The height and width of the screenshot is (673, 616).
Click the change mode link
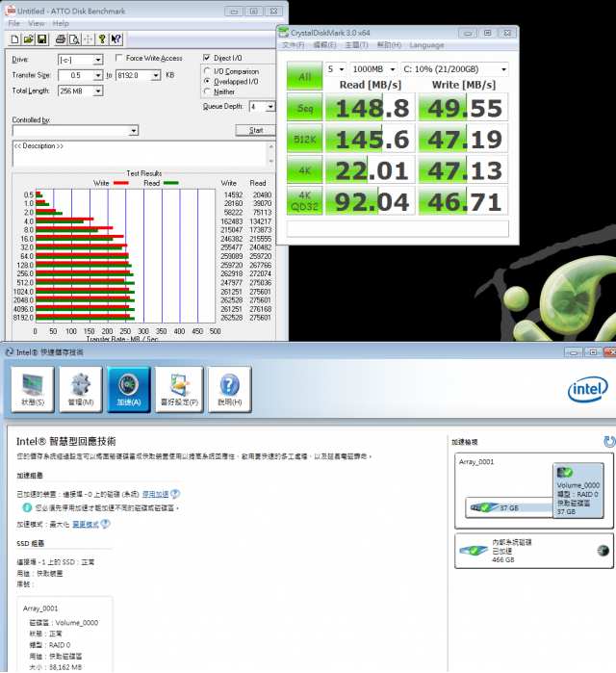(x=85, y=525)
